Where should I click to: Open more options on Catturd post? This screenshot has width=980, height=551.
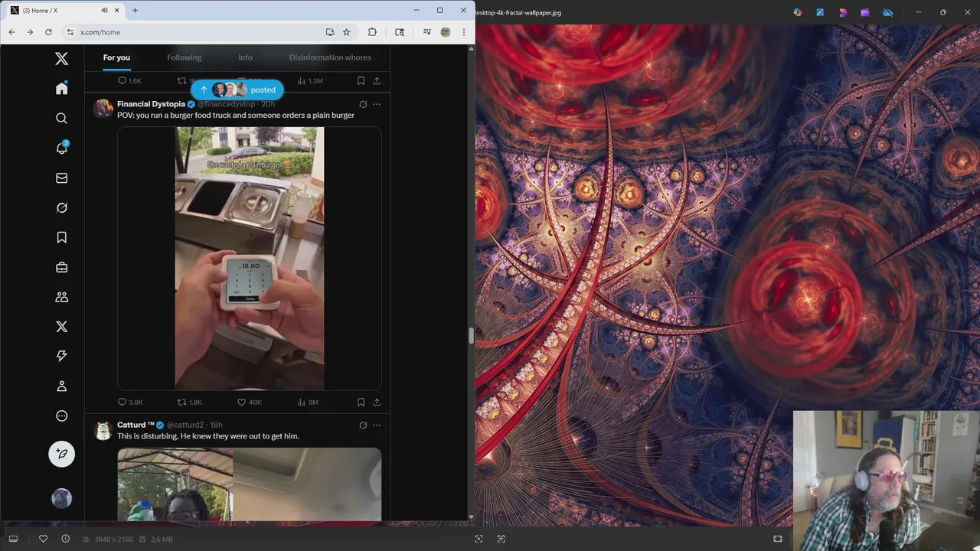(377, 425)
